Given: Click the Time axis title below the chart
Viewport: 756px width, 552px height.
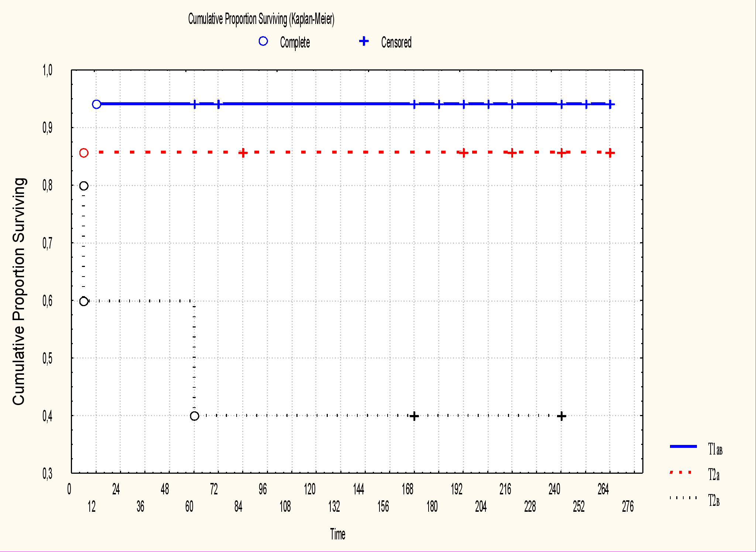Looking at the screenshot, I should (337, 534).
